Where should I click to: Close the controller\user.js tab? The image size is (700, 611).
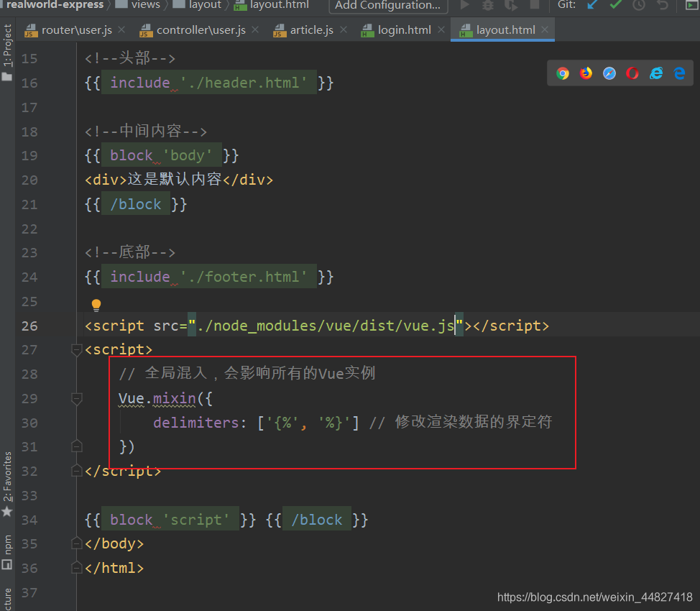[x=255, y=29]
